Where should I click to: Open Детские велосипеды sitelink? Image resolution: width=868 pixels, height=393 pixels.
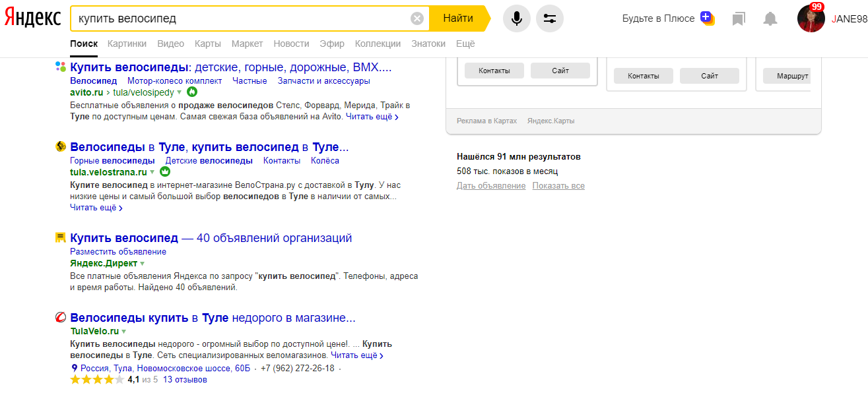coord(209,160)
